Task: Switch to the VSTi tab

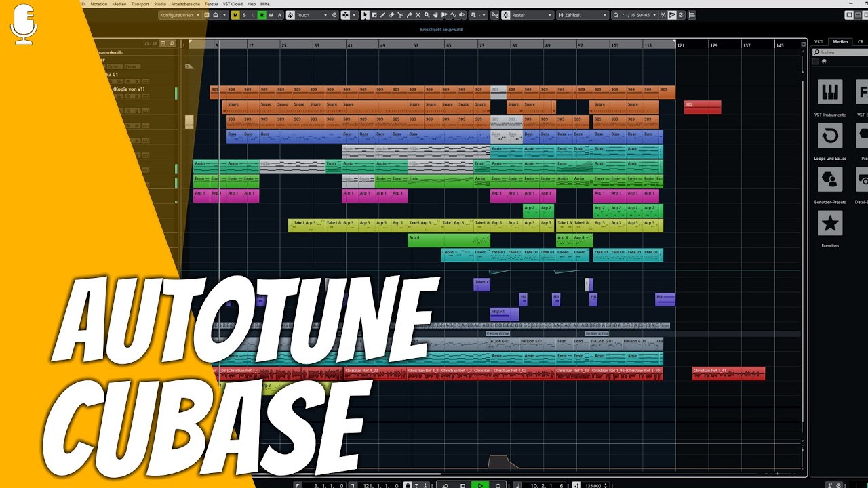Action: click(818, 42)
